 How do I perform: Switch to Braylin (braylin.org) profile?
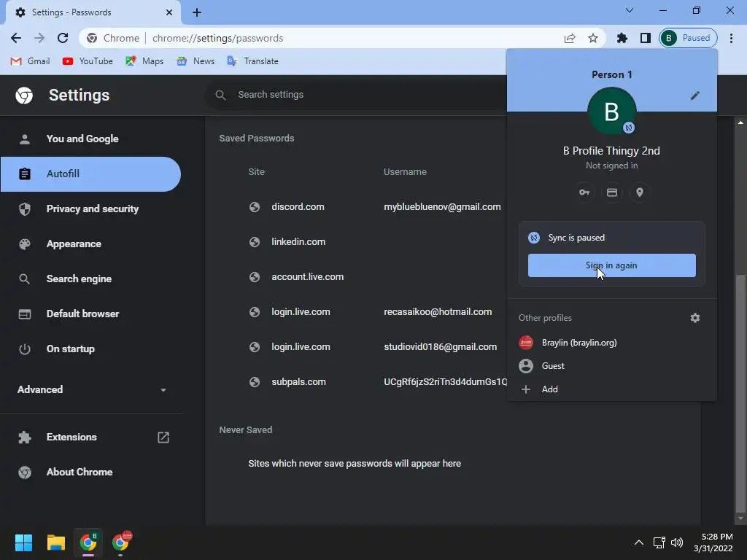(612, 343)
